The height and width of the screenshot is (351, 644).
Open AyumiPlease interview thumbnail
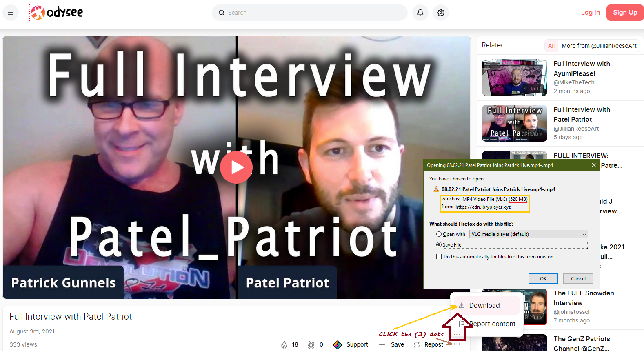tap(514, 78)
